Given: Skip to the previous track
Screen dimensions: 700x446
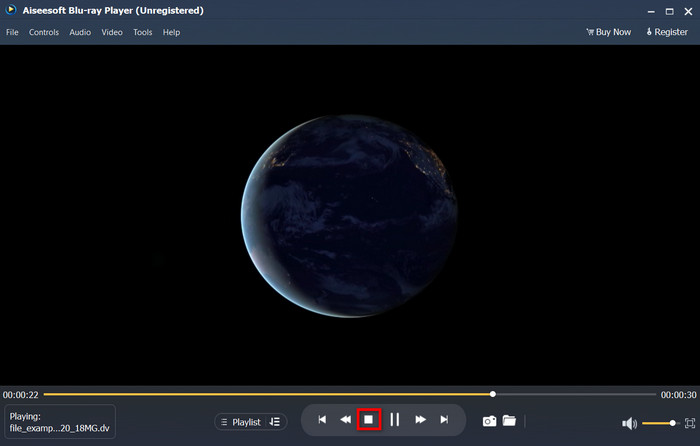Looking at the screenshot, I should click(x=322, y=420).
